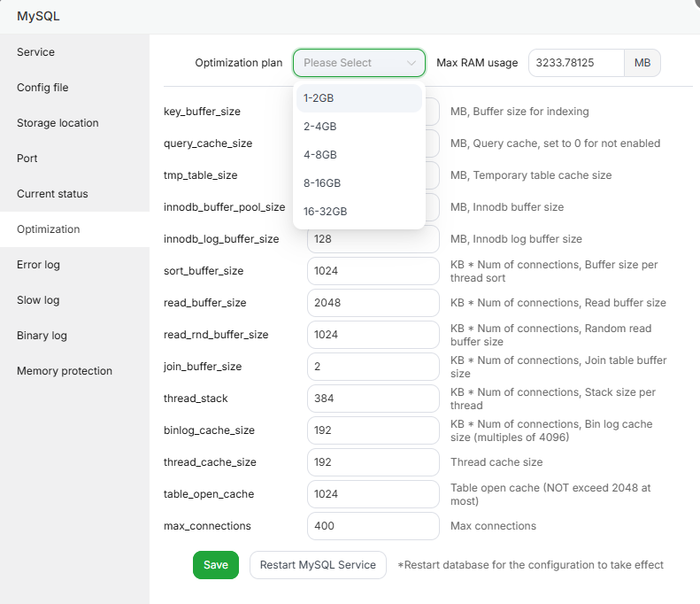Go to the Config file section
The height and width of the screenshot is (604, 700).
[x=74, y=88]
